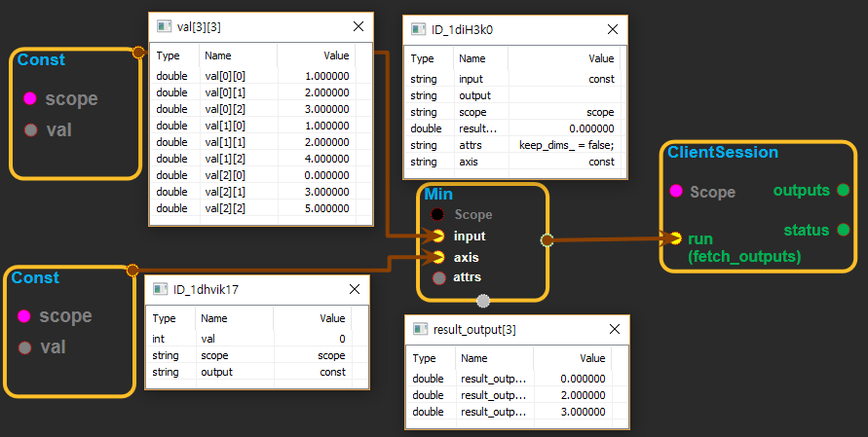This screenshot has height=437, width=868.
Task: Click the Min node title label
Action: [x=438, y=195]
